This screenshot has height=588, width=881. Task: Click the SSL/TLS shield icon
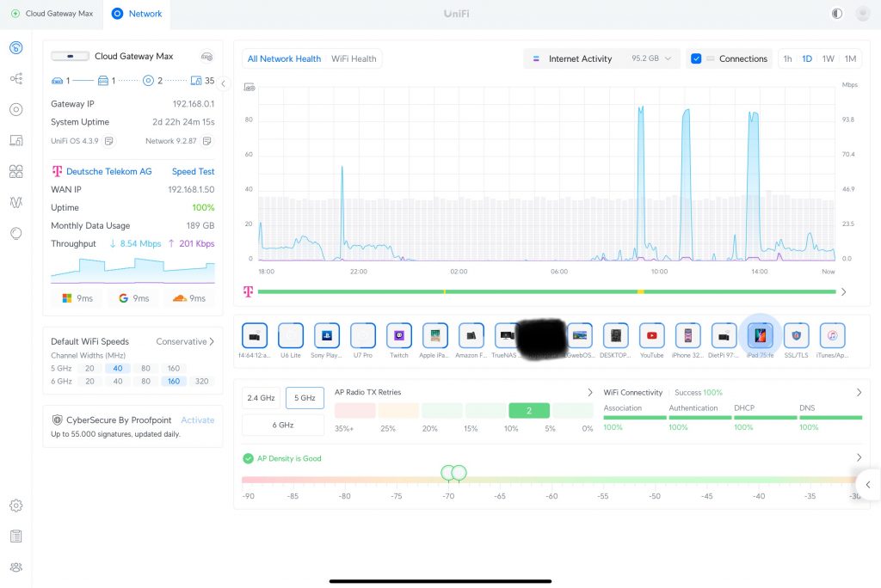click(x=796, y=335)
